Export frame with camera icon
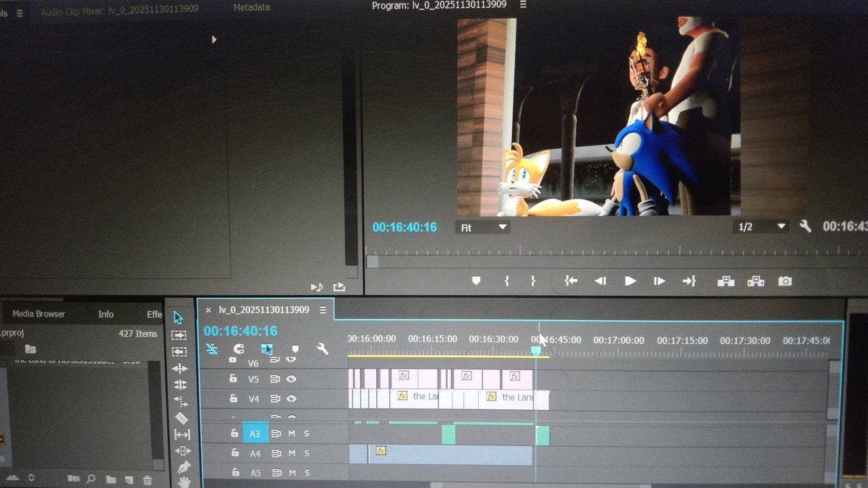The height and width of the screenshot is (488, 868). tap(785, 281)
